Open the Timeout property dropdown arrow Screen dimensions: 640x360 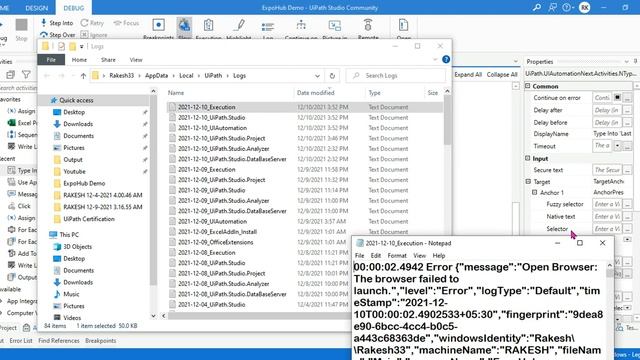[x=617, y=146]
